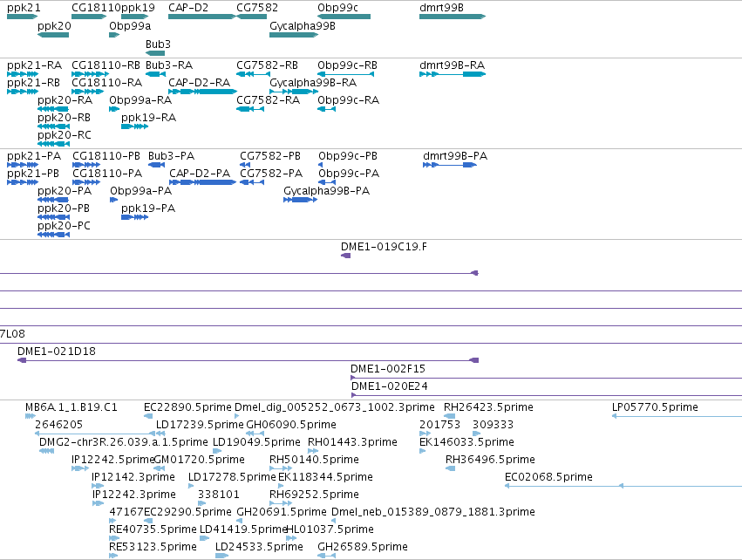Click the Bub3-RA transcript label
The width and height of the screenshot is (742, 560).
point(169,65)
